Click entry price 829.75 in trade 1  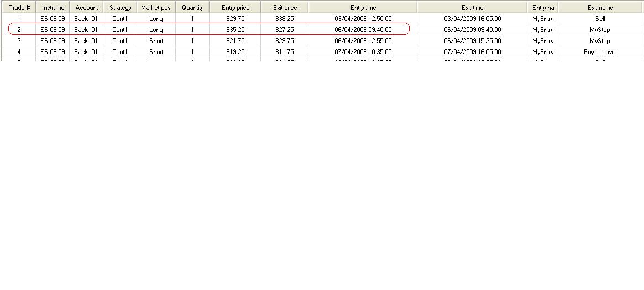pyautogui.click(x=235, y=19)
